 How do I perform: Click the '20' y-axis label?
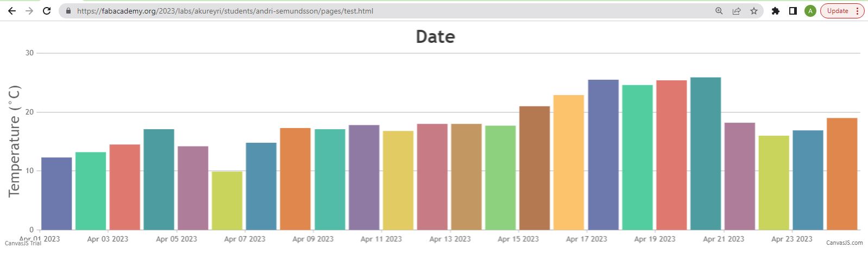[29, 112]
